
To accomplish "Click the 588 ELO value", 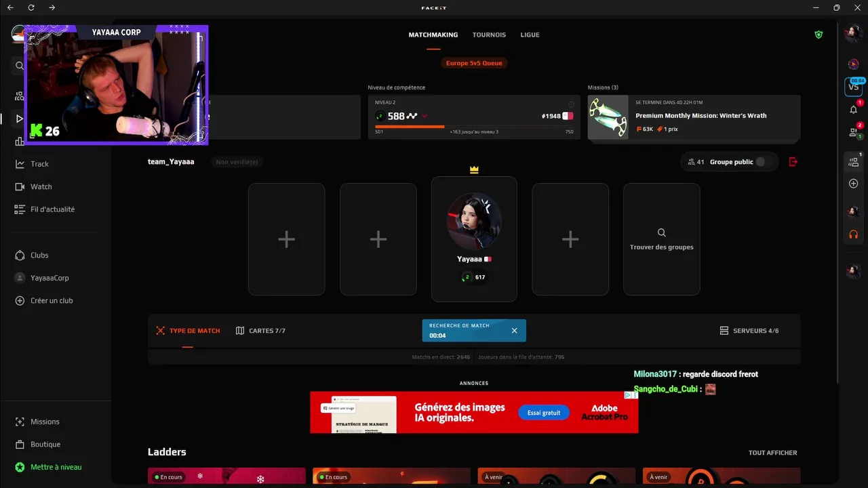I will [396, 116].
